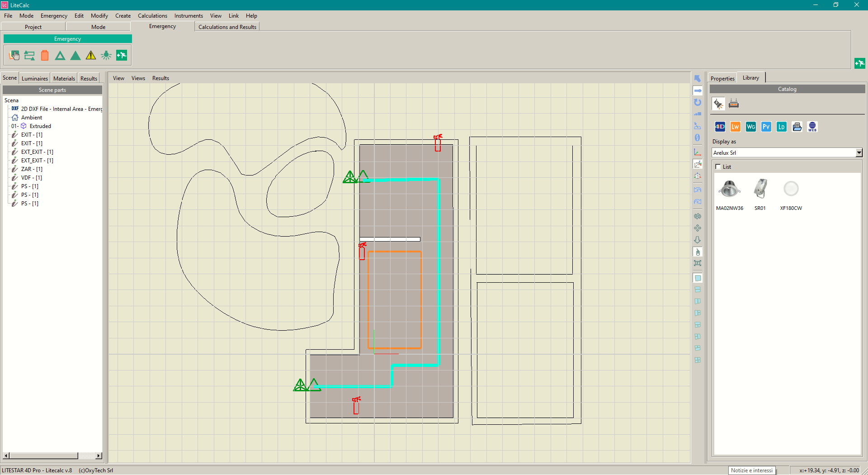Viewport: 868px width, 475px height.
Task: Switch to the Project ribbon tab
Action: [x=33, y=27]
